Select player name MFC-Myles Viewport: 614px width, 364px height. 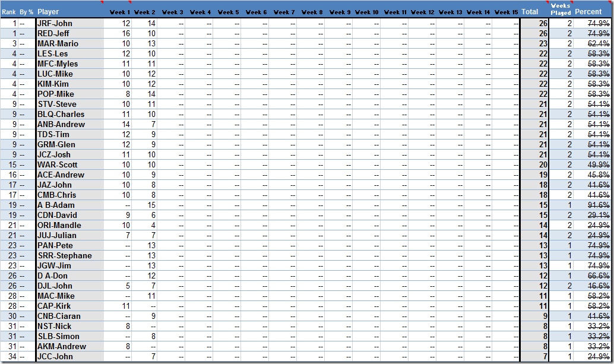[x=58, y=64]
